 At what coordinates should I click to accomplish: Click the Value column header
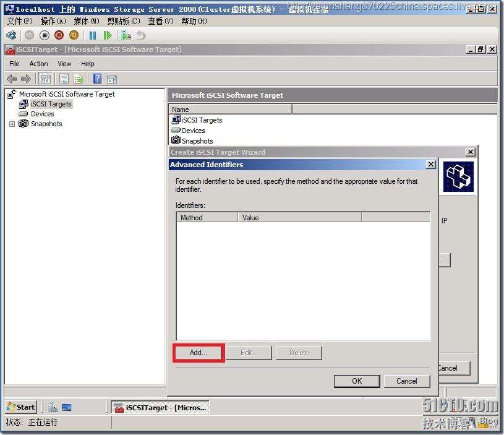pyautogui.click(x=299, y=218)
